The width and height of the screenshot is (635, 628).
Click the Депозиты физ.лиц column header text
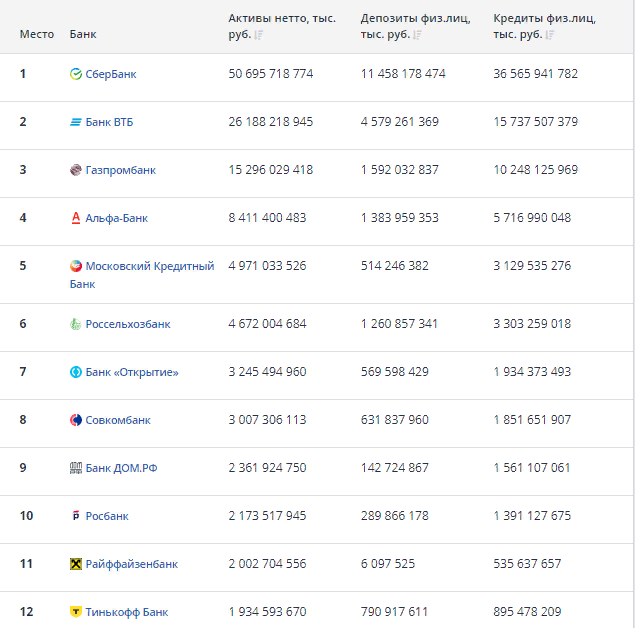(416, 26)
